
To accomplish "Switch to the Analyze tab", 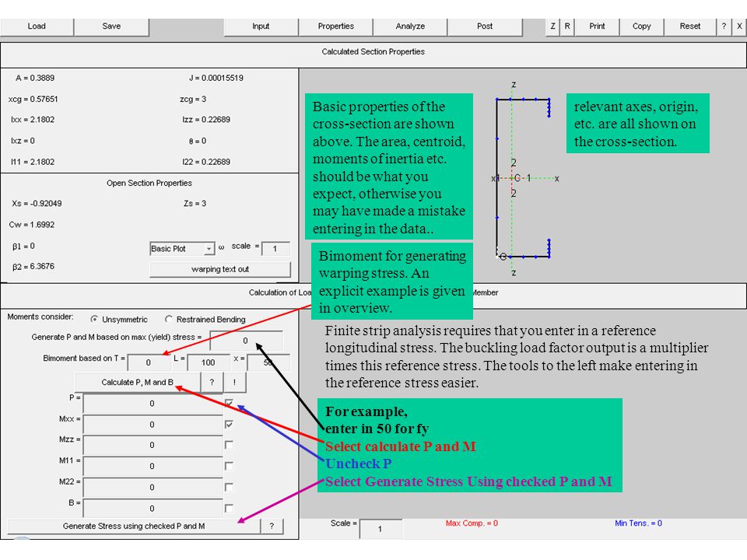I will pyautogui.click(x=410, y=26).
